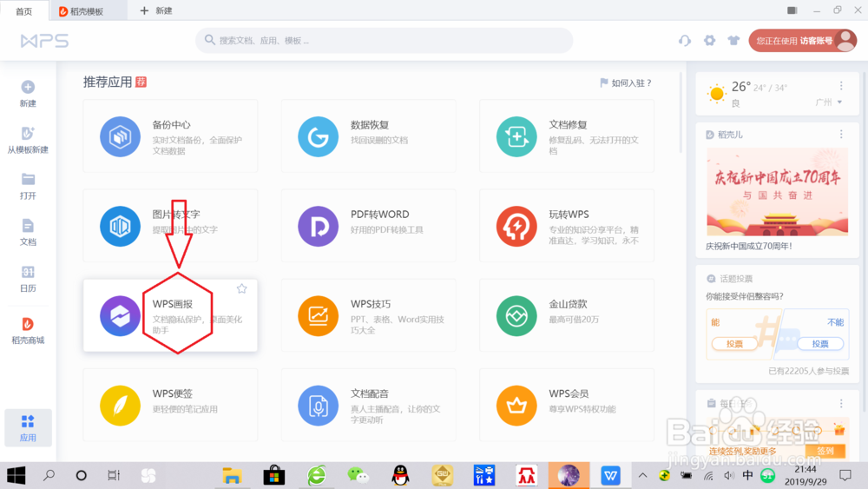Click the headset support icon in header
The image size is (868, 489).
point(685,41)
